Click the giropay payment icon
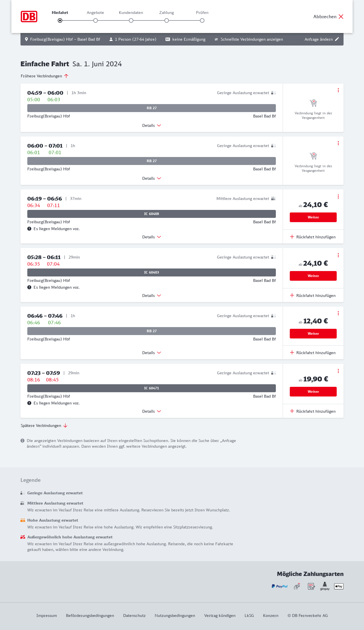 [325, 586]
